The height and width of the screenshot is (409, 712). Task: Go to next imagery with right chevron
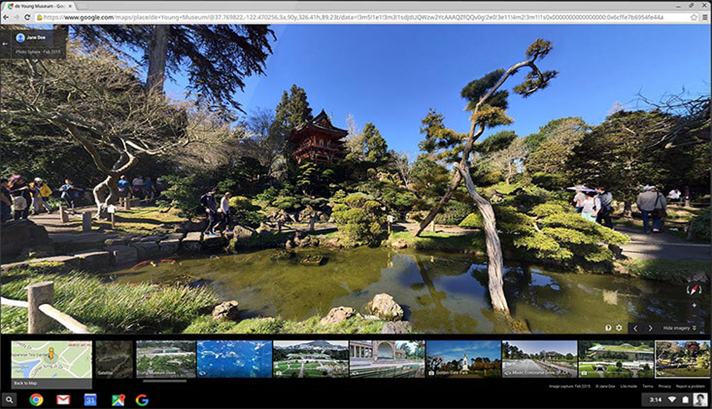(x=650, y=328)
